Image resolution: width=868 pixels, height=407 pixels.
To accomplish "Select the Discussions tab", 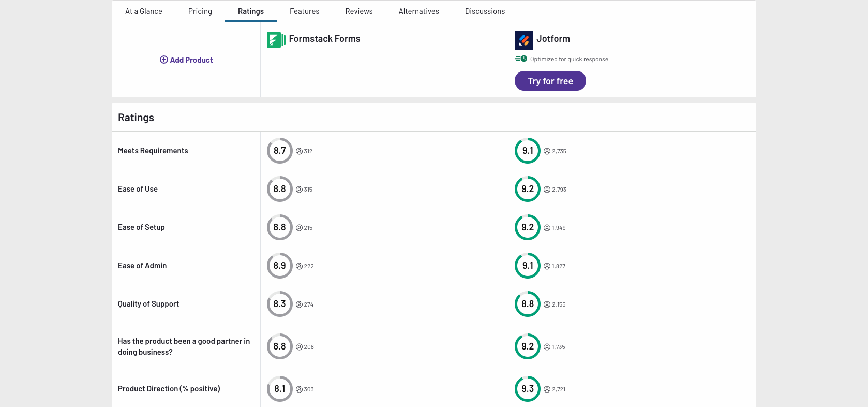I will [485, 11].
